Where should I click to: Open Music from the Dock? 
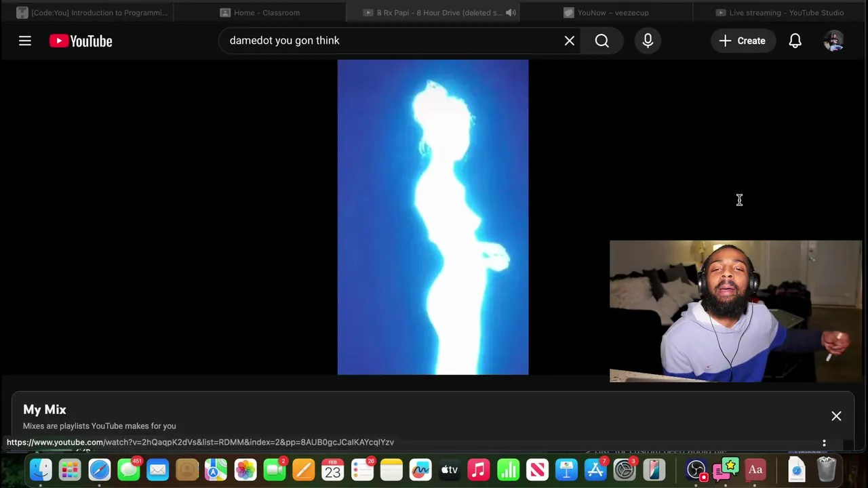click(x=479, y=470)
